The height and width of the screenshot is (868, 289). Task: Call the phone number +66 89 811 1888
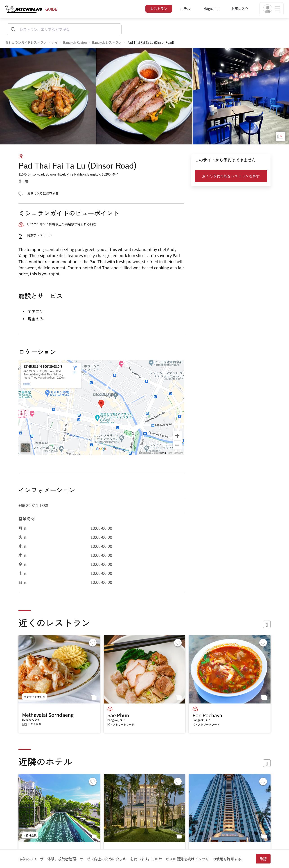tap(33, 505)
